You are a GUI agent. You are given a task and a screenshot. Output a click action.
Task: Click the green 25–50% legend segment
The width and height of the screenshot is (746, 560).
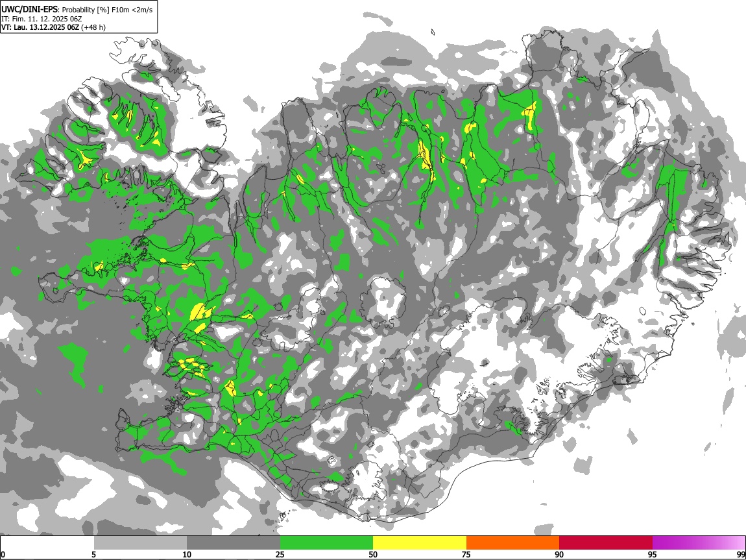(x=326, y=542)
